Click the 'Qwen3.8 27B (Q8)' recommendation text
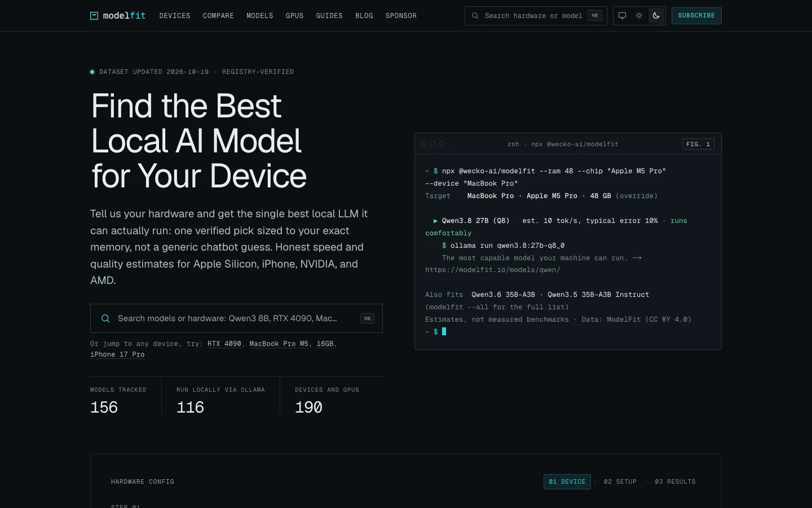Viewport: 812px width, 508px height. [475, 221]
